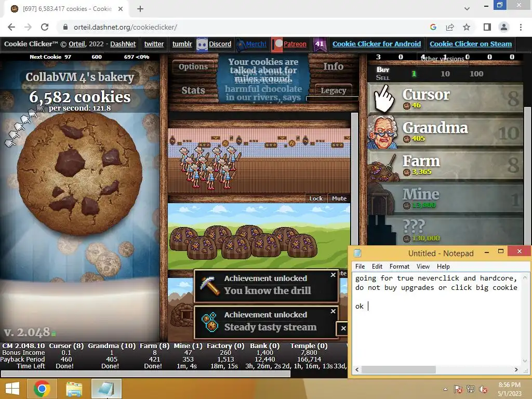The image size is (532, 399).
Task: Click Notepad horizontal scrollbar thumb
Action: pyautogui.click(x=398, y=369)
